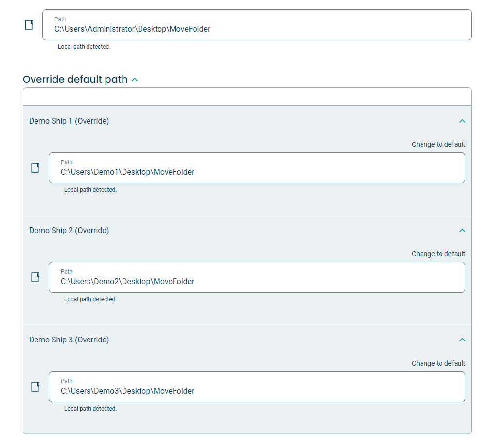Collapse Demo Ship 2 using its chevron
The height and width of the screenshot is (448, 493).
click(462, 230)
